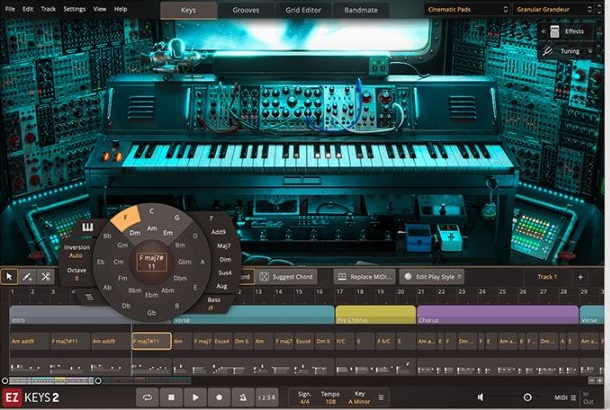Toggle loop playback
Image resolution: width=610 pixels, height=410 pixels.
coord(147,397)
